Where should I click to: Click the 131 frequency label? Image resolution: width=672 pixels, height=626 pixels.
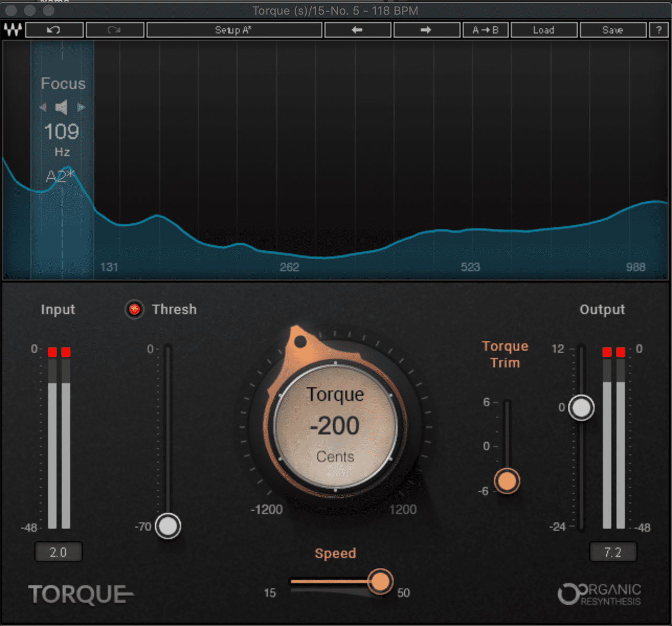[109, 267]
